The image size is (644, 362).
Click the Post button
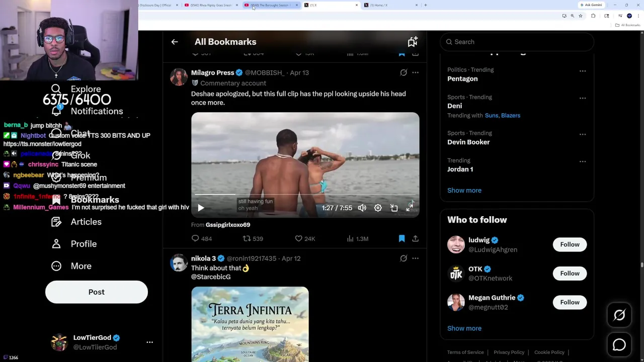[x=97, y=292]
